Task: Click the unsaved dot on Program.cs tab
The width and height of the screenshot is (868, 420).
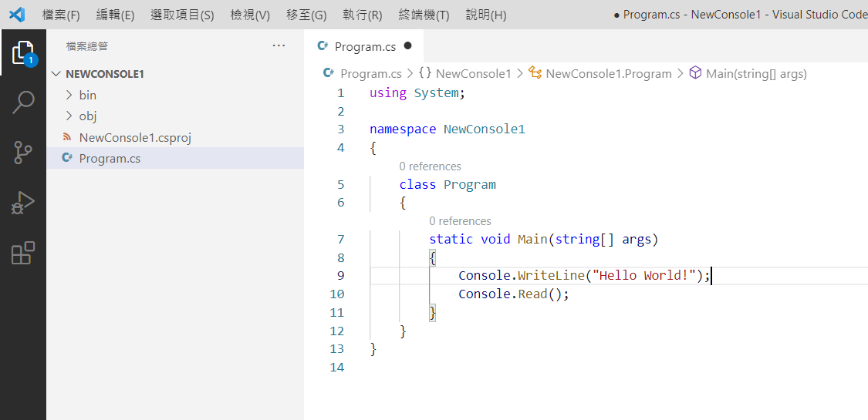Action: 408,46
